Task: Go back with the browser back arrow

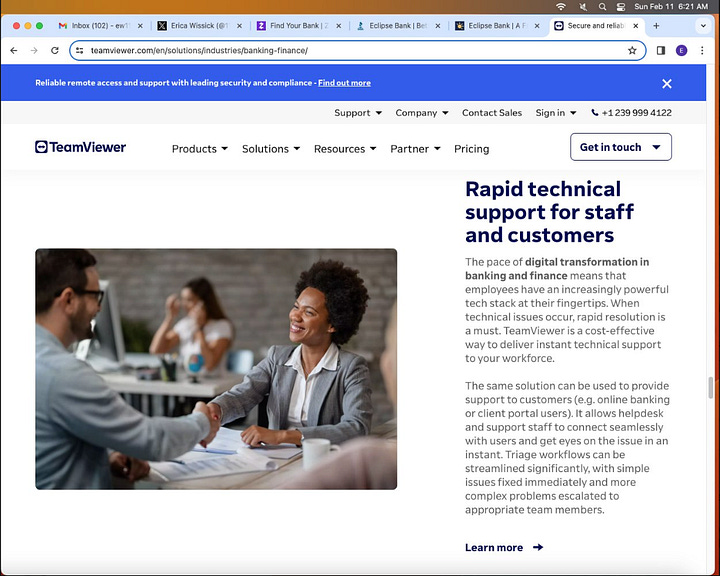Action: coord(14,51)
